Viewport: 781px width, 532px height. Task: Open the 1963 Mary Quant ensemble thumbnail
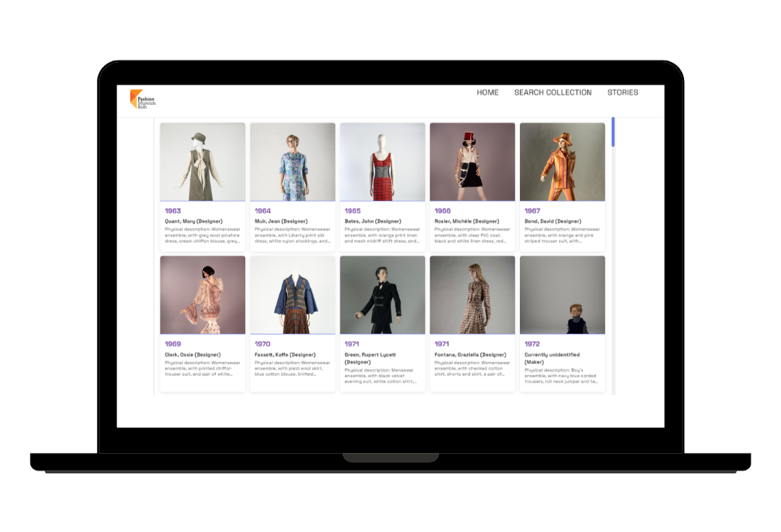click(202, 161)
